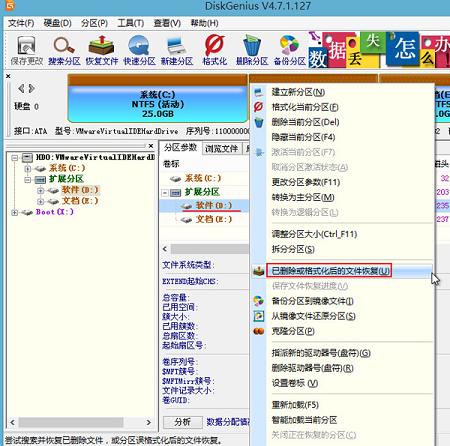Open the 硬盘(D) menu
450x446 pixels.
[57, 23]
